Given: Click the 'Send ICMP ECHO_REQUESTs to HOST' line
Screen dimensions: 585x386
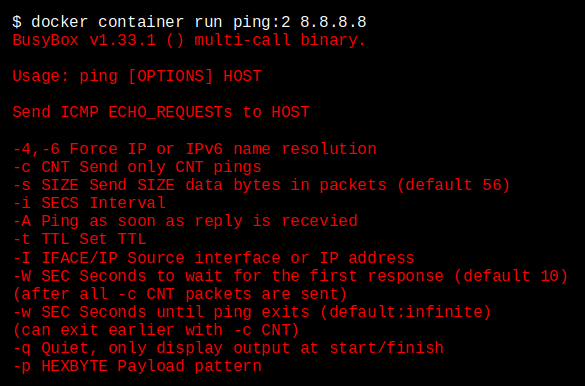Looking at the screenshot, I should coord(161,112).
